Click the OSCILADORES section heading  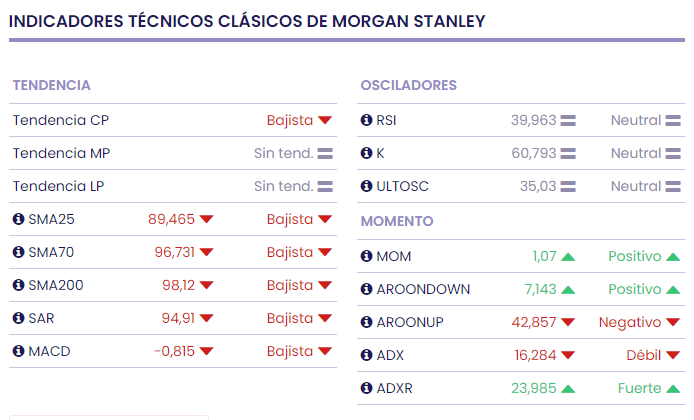coord(409,86)
